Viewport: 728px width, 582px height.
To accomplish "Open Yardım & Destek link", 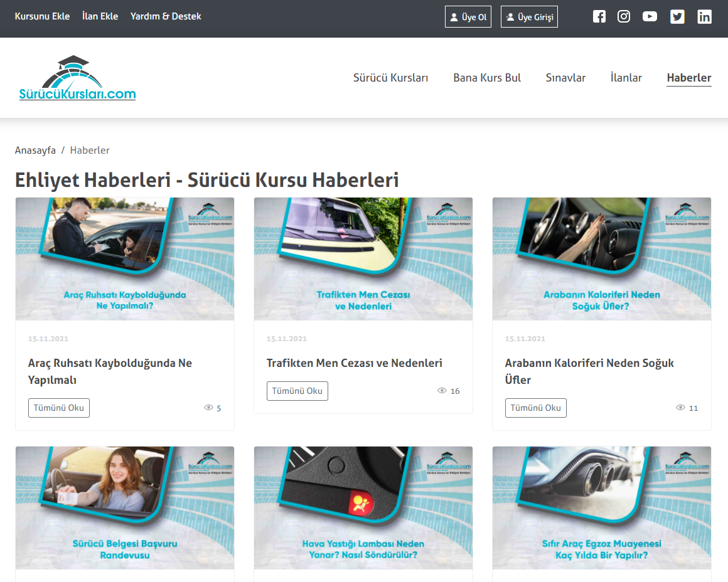I will pos(166,16).
